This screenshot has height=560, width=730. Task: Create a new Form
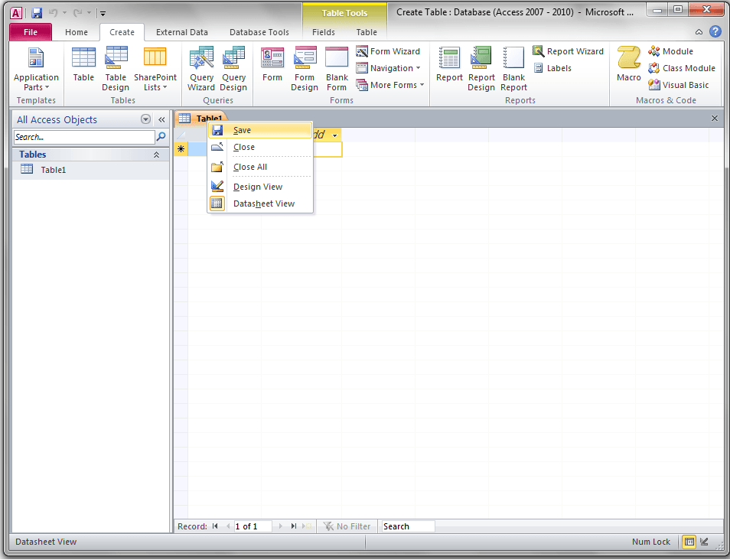[272, 65]
